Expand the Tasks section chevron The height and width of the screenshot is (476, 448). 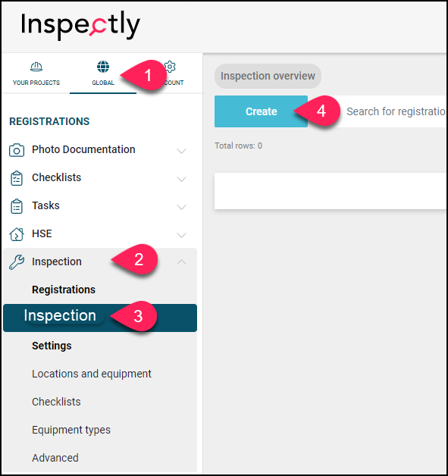point(181,207)
